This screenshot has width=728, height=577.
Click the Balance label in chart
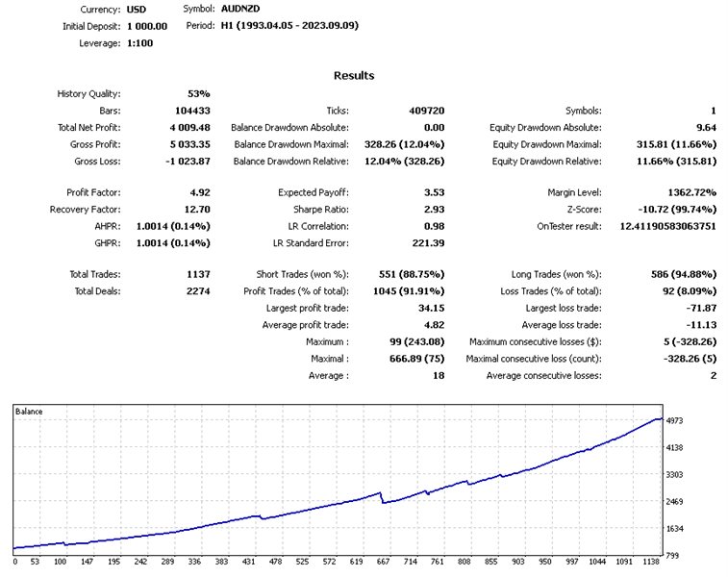click(x=29, y=412)
